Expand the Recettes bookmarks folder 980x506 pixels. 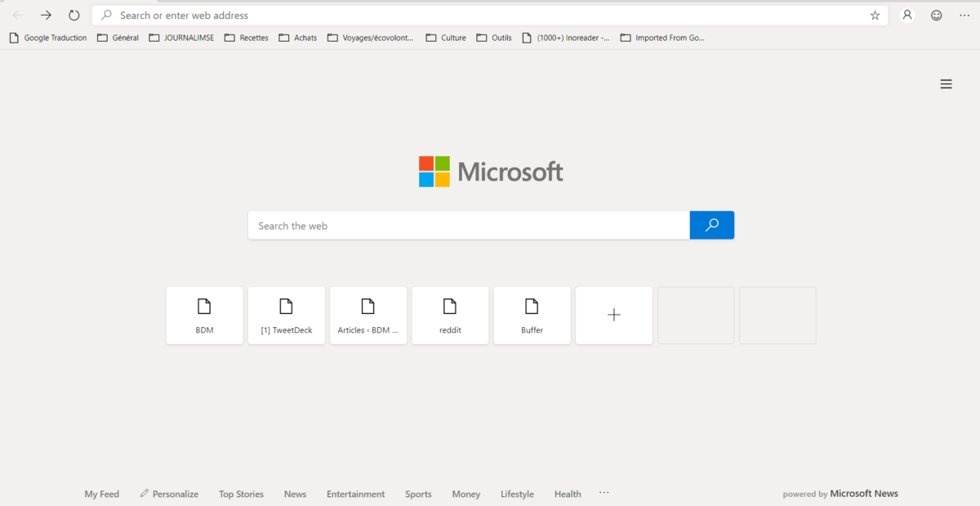pos(246,38)
